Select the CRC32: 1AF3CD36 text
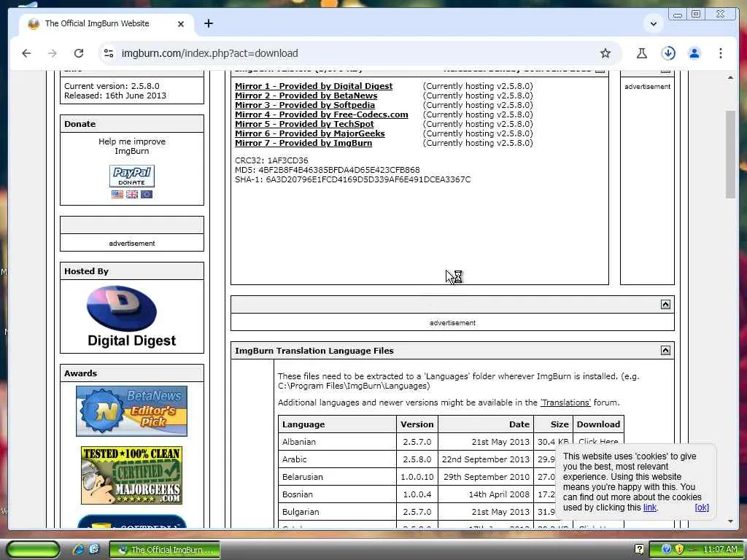The height and width of the screenshot is (560, 747). pyautogui.click(x=271, y=160)
